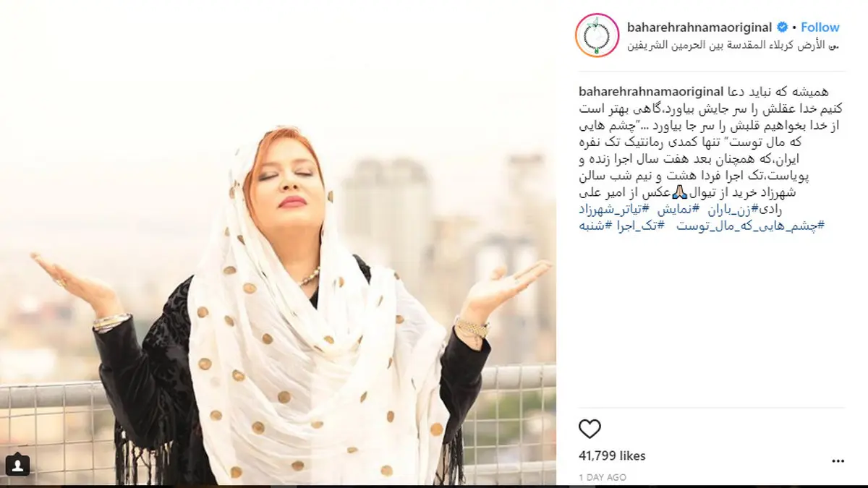The height and width of the screenshot is (488, 868).
Task: Click the camera icon on the photo corner
Action: point(17,465)
